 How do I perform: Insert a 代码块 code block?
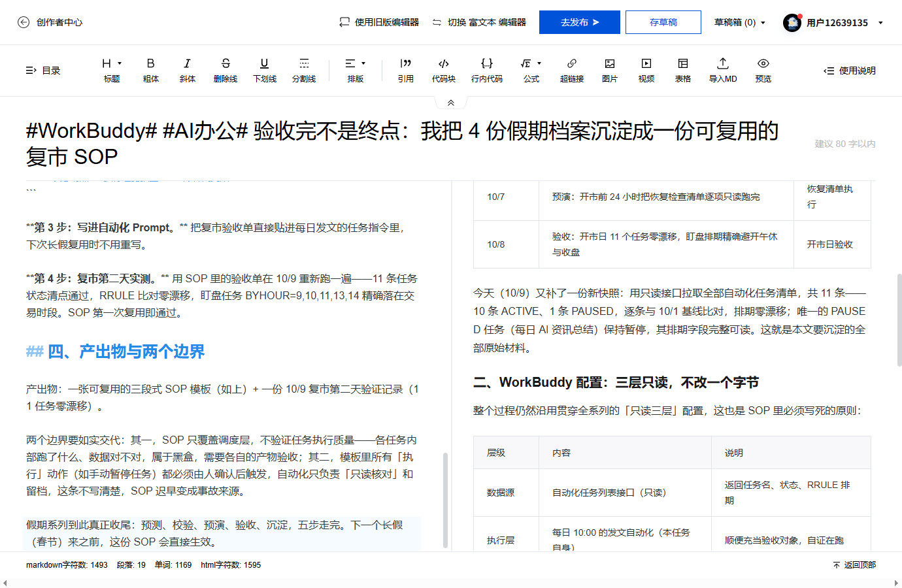(444, 70)
